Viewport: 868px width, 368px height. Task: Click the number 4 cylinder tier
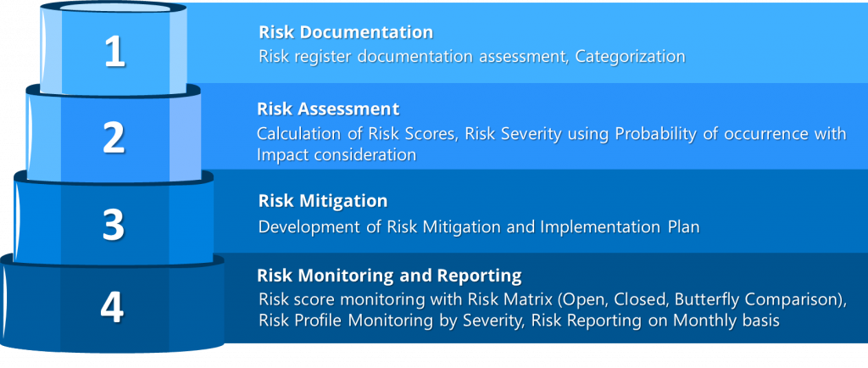click(x=112, y=307)
